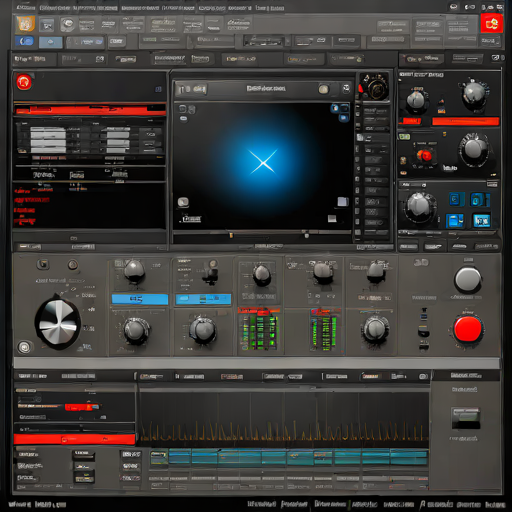Click the large red round button

coord(467,329)
